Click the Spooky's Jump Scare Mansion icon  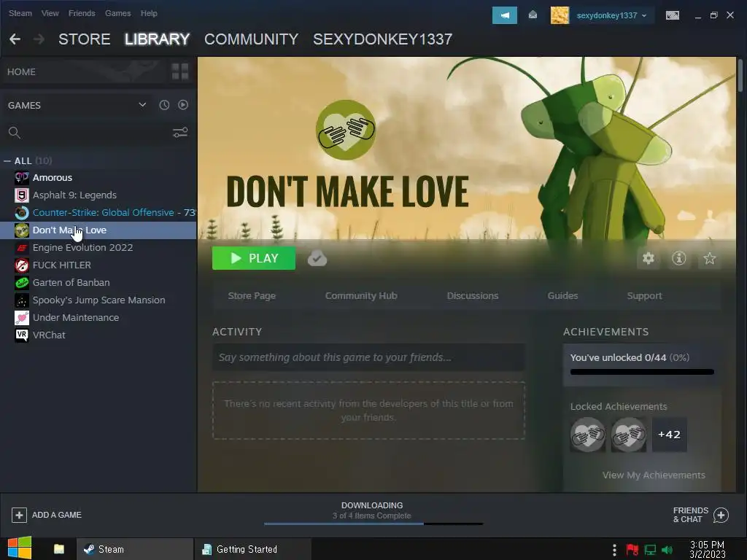[21, 300]
